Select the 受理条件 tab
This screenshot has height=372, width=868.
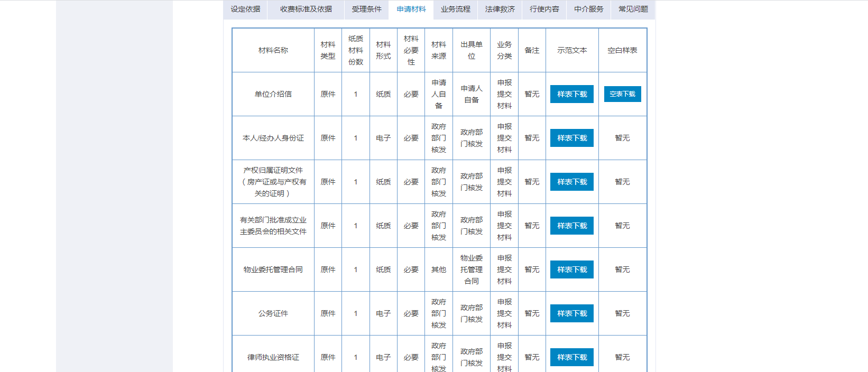(366, 10)
